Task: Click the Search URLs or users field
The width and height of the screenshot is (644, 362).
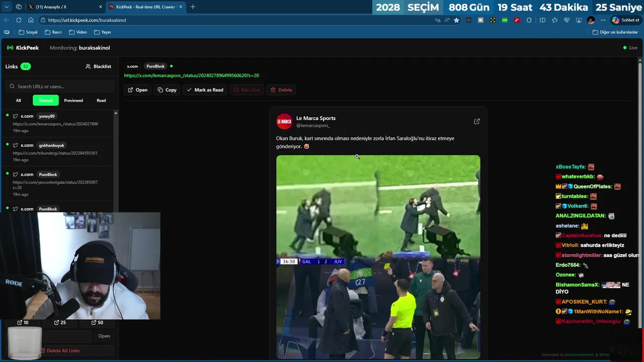Action: tap(60, 86)
